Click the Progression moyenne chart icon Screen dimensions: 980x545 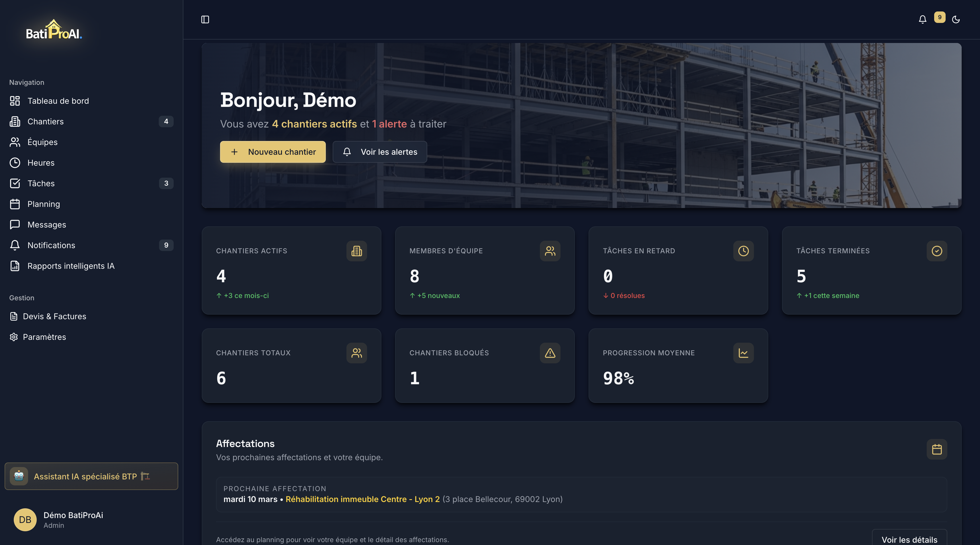point(743,353)
